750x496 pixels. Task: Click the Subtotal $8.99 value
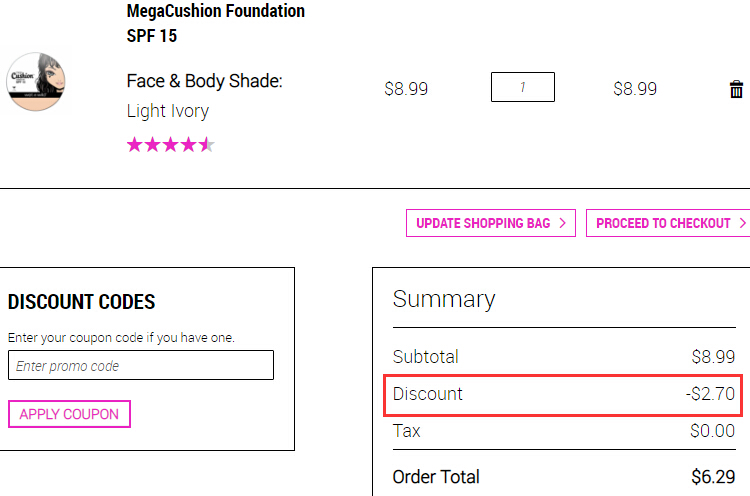pos(713,357)
